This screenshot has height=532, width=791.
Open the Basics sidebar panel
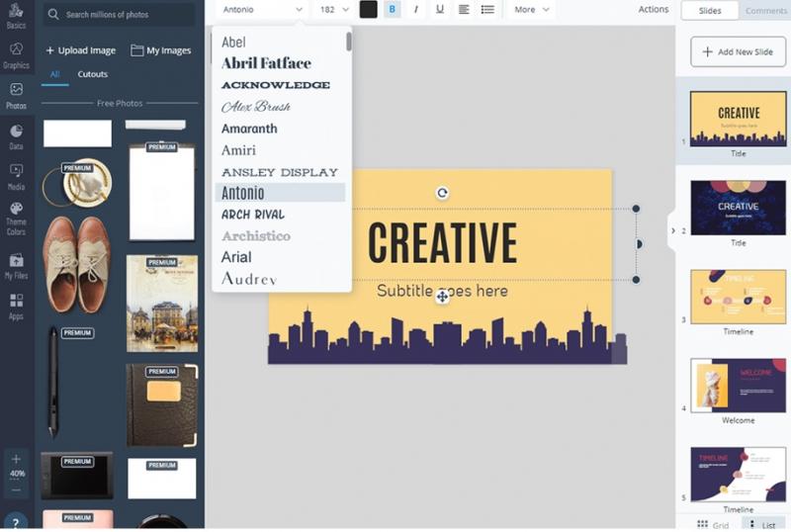pos(16,16)
